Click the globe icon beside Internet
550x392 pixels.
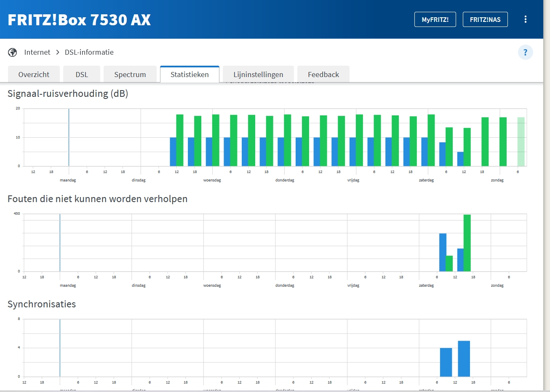click(13, 52)
